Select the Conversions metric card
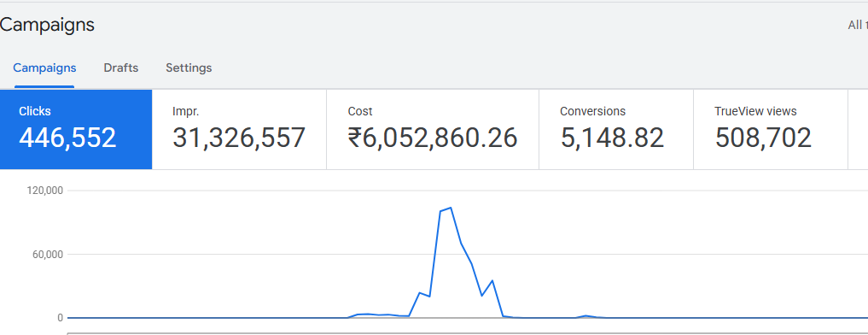The height and width of the screenshot is (335, 868). [616, 130]
